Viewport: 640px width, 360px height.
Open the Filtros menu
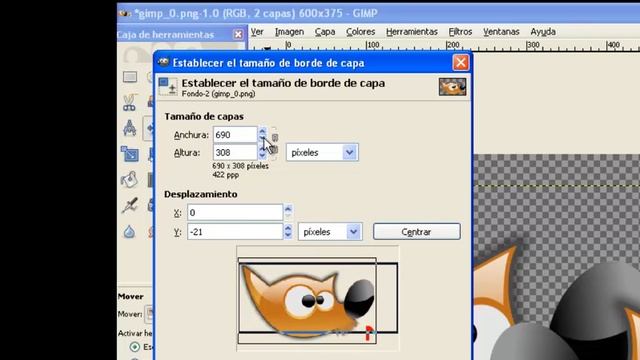(x=460, y=31)
